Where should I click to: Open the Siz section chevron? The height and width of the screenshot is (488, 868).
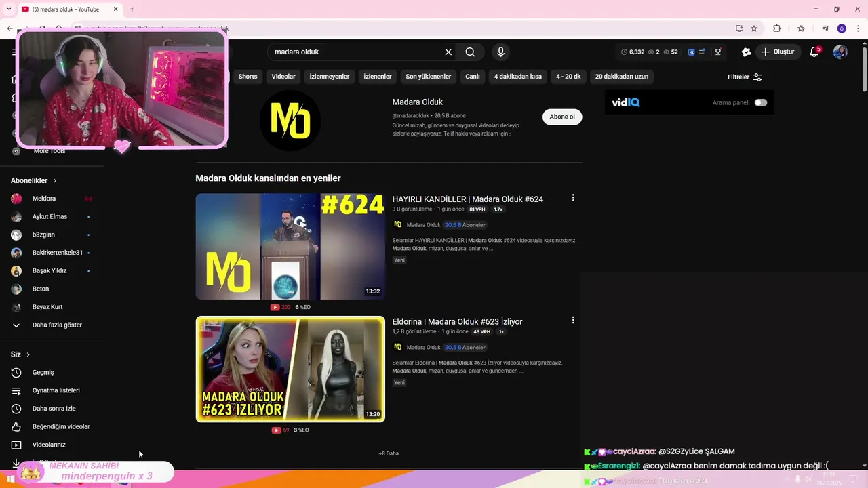point(28,354)
